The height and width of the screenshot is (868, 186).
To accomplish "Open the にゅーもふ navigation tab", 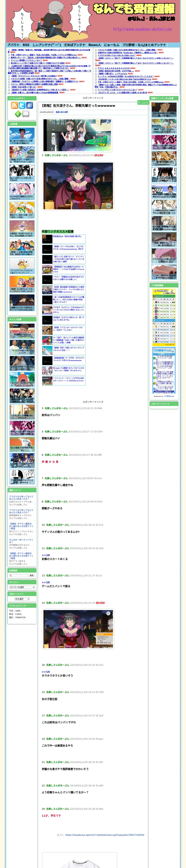I will pos(111,45).
